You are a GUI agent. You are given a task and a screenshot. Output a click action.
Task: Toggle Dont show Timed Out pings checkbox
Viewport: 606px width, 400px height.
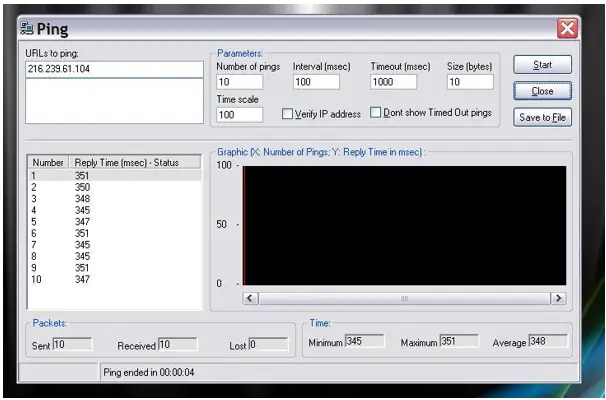[x=375, y=112]
